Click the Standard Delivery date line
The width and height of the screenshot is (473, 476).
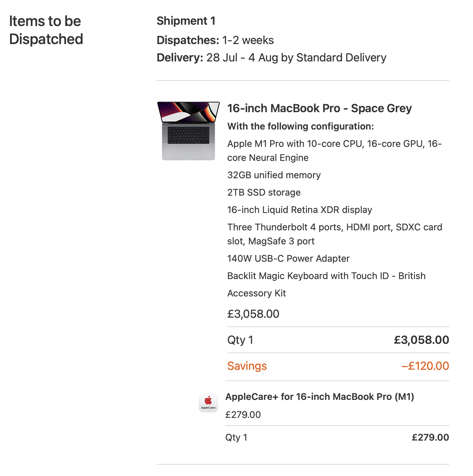coord(271,57)
